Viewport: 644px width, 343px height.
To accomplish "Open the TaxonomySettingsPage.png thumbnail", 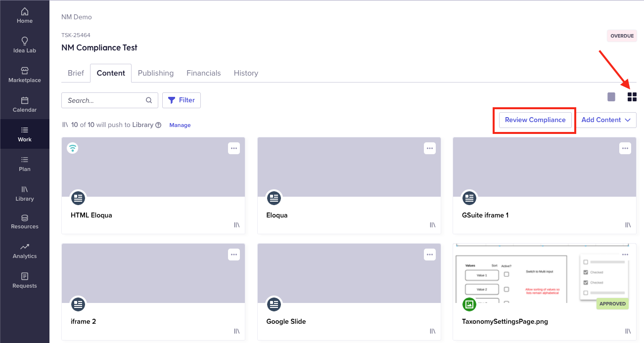I will tap(545, 273).
